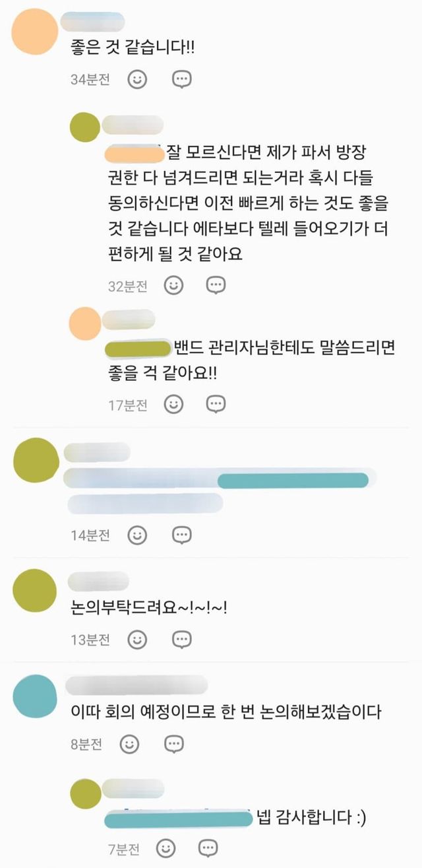The image size is (422, 868).
Task: Tap smiley icon beside 7분전
Action: click(166, 848)
